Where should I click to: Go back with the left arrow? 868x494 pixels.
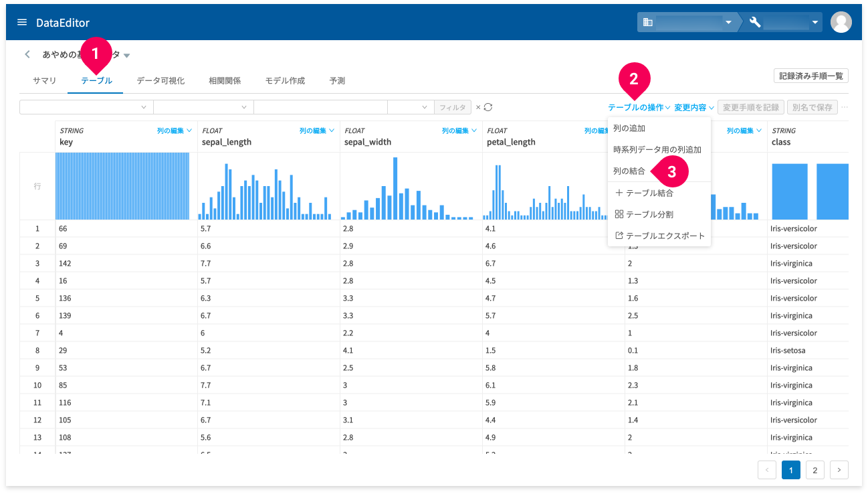click(x=27, y=54)
